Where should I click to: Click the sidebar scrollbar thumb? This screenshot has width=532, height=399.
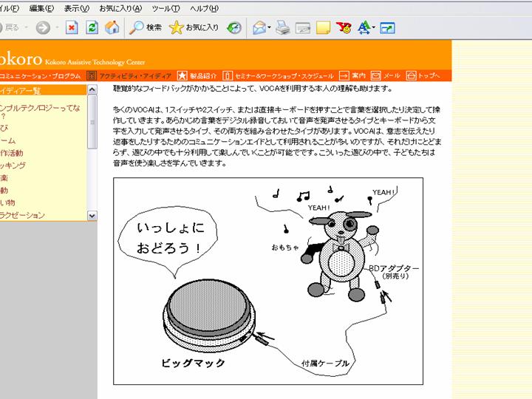point(92,122)
